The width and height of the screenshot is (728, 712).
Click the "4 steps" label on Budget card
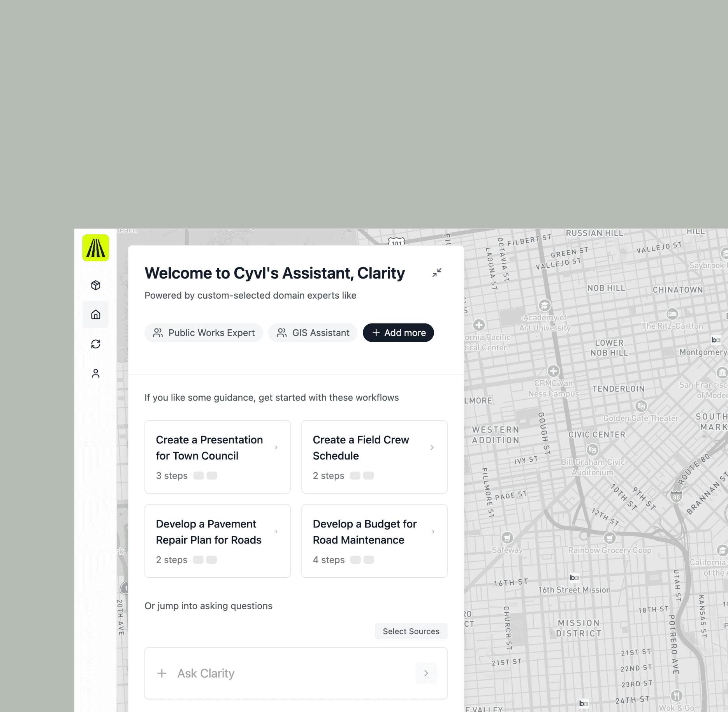click(x=329, y=560)
